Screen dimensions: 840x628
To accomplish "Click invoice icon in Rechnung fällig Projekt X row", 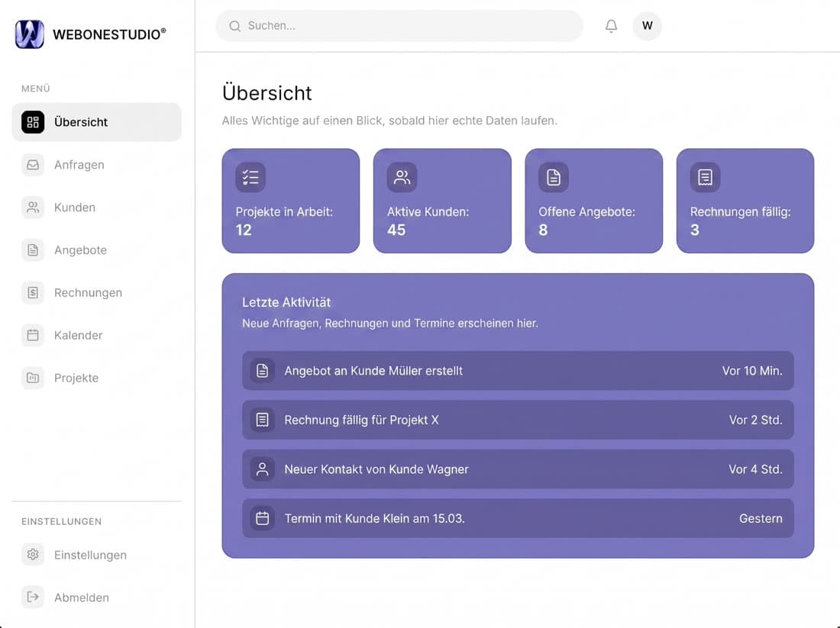I will click(x=263, y=420).
